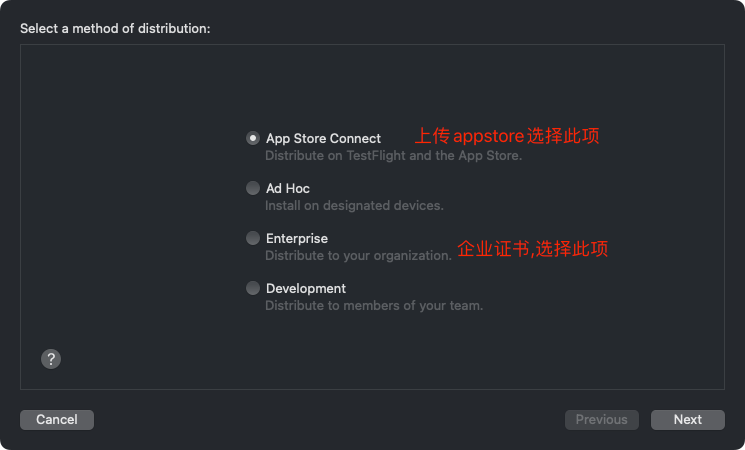This screenshot has width=745, height=450.
Task: Click the red 企业证书,选择此项 annotation
Action: 533,249
